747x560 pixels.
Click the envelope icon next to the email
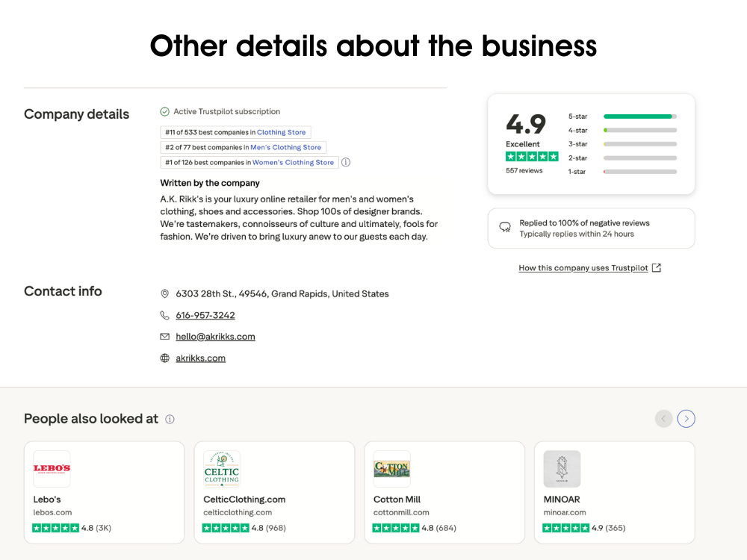coord(164,337)
